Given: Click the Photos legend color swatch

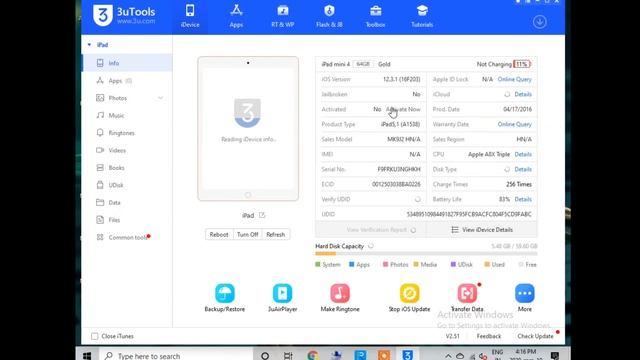Looking at the screenshot, I should click(x=385, y=264).
